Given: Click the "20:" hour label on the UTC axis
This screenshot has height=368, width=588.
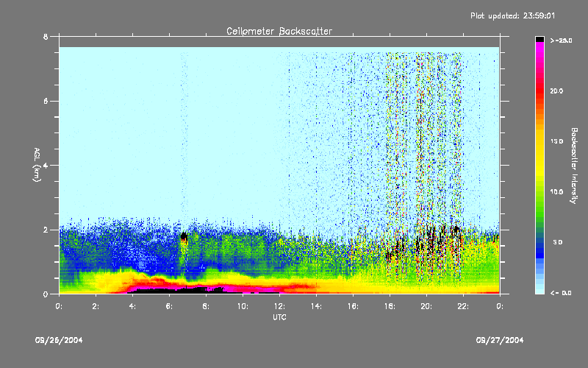Looking at the screenshot, I should 426,306.
